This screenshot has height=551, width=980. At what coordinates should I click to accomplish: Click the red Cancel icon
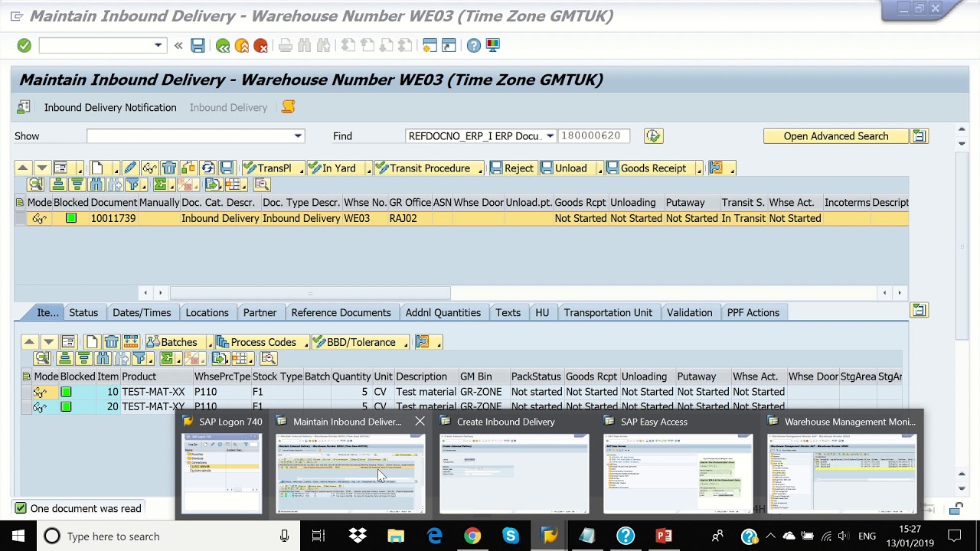point(261,46)
